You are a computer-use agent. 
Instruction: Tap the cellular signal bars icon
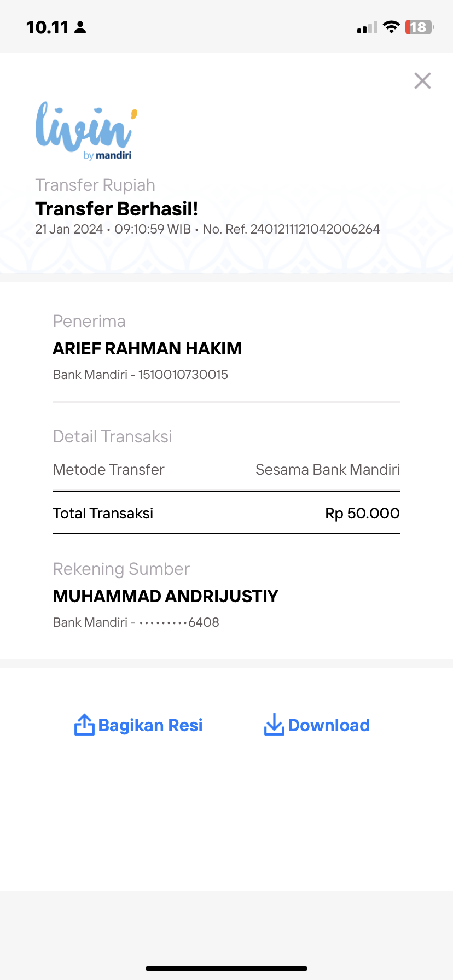pos(367,27)
